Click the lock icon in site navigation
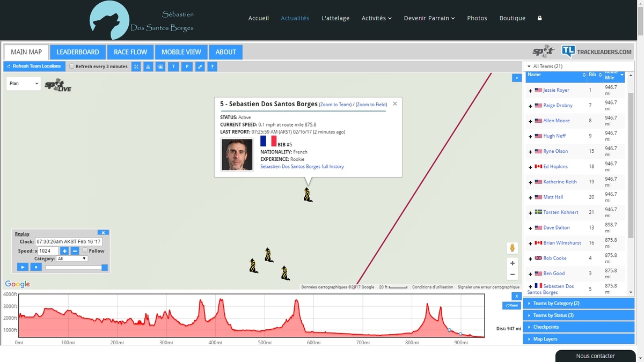This screenshot has width=644, height=362. [x=539, y=18]
